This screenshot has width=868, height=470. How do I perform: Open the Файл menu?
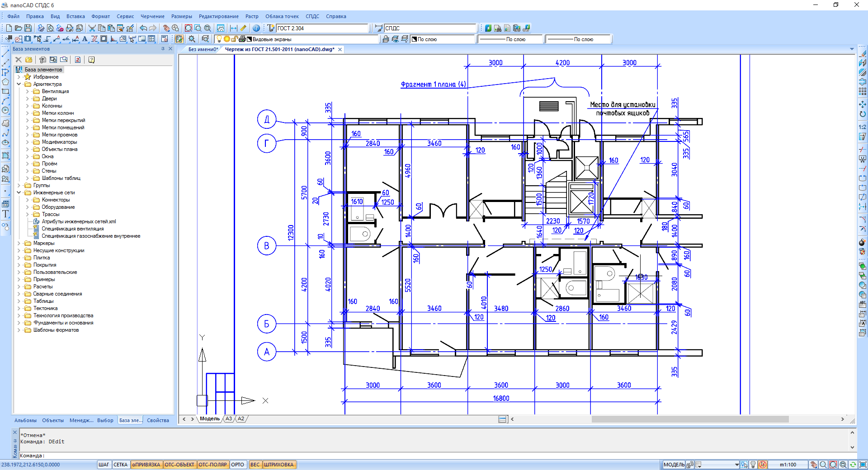point(13,16)
